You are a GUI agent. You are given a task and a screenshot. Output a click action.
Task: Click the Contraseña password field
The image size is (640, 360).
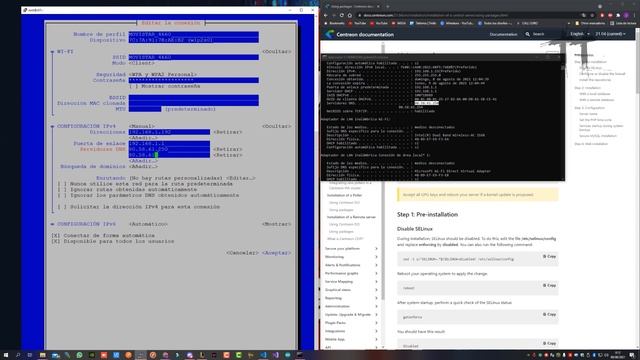193,80
